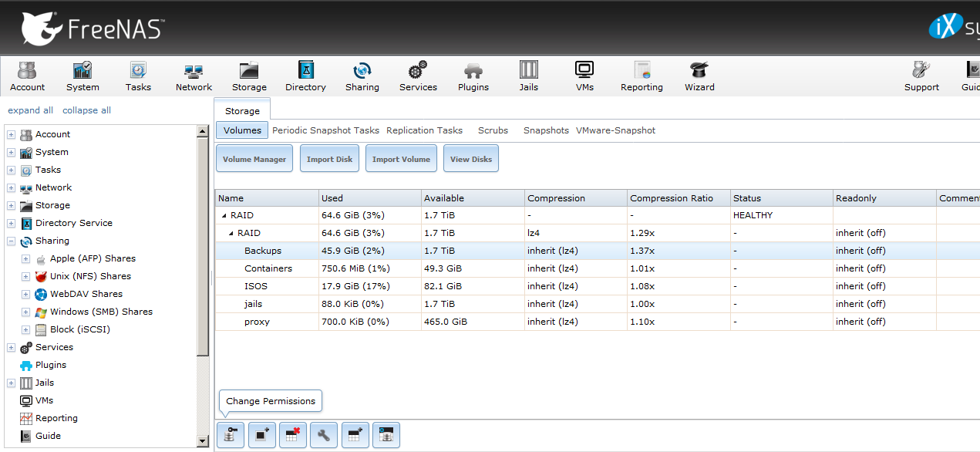Select Windows (SMB) Shares in the sidebar
Image resolution: width=980 pixels, height=452 pixels.
tap(101, 312)
